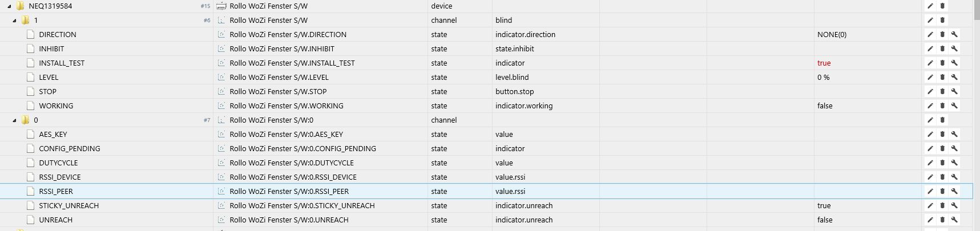Image resolution: width=980 pixels, height=231 pixels.
Task: Collapse channel 0 folder
Action: click(x=15, y=120)
